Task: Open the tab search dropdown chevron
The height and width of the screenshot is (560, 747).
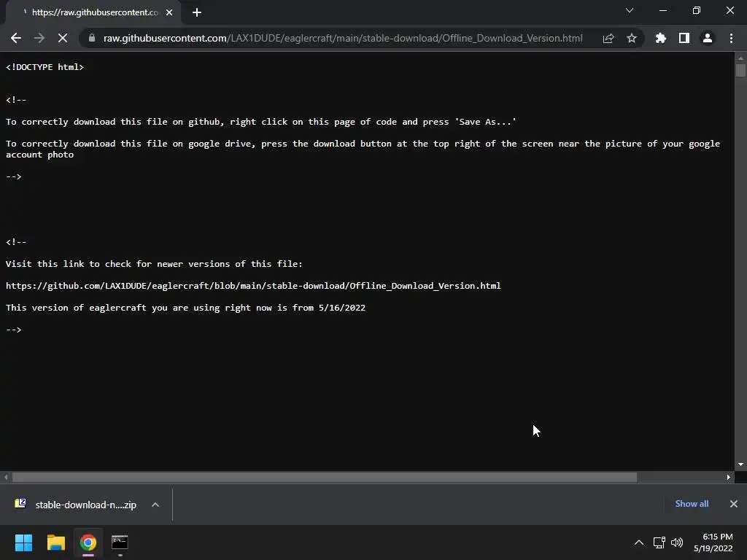Action: point(630,10)
